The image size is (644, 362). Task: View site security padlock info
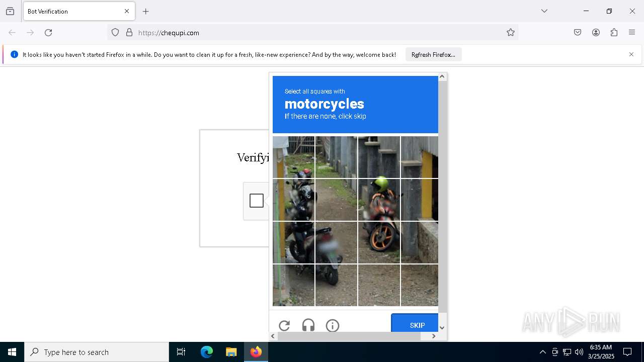point(129,33)
